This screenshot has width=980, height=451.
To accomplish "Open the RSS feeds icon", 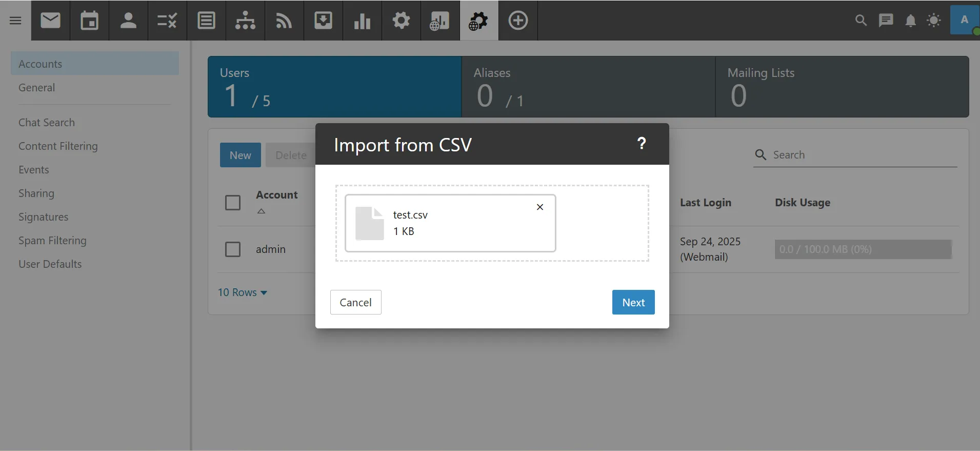I will pyautogui.click(x=284, y=21).
